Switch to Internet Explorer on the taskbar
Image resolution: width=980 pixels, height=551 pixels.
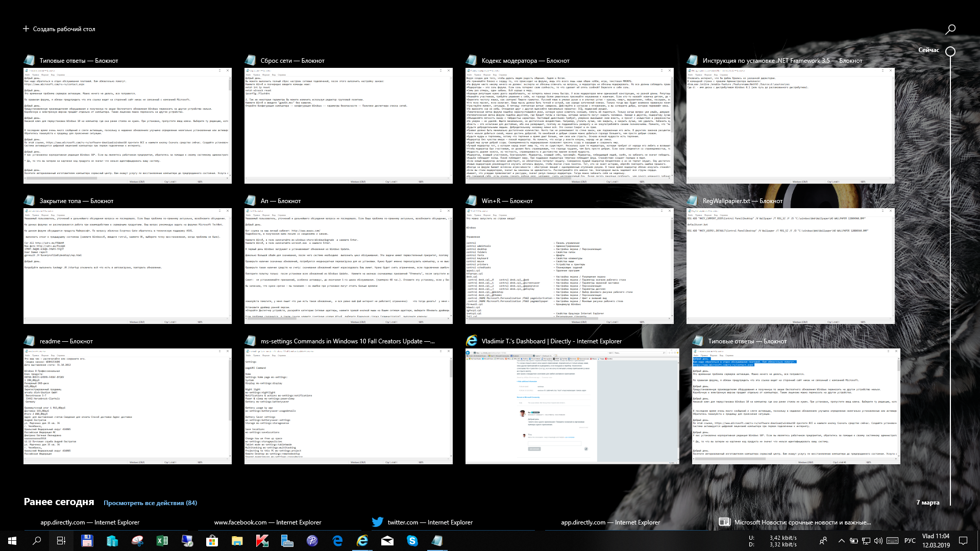click(362, 541)
